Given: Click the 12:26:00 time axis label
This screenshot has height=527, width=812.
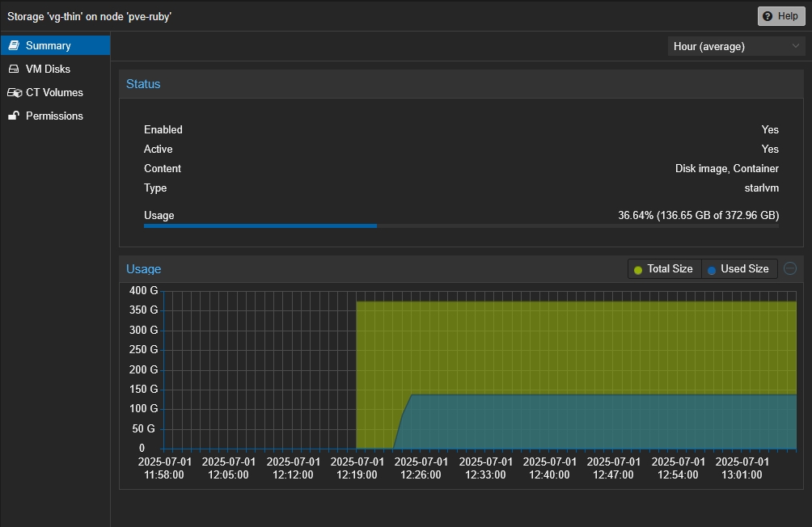Looking at the screenshot, I should [421, 468].
